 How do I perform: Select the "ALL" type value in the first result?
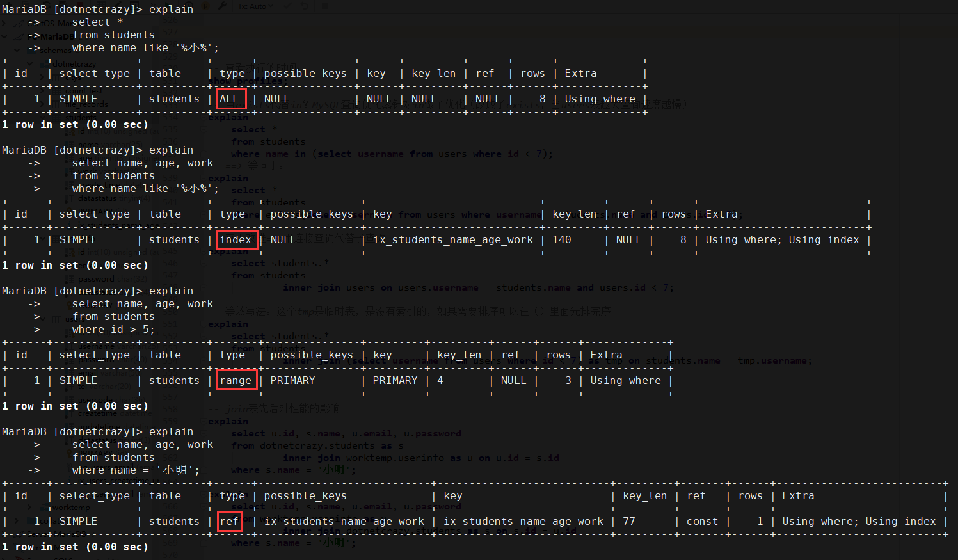[x=229, y=99]
